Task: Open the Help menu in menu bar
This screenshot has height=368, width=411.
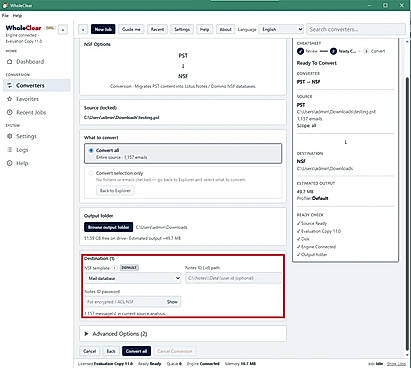Action: (17, 15)
